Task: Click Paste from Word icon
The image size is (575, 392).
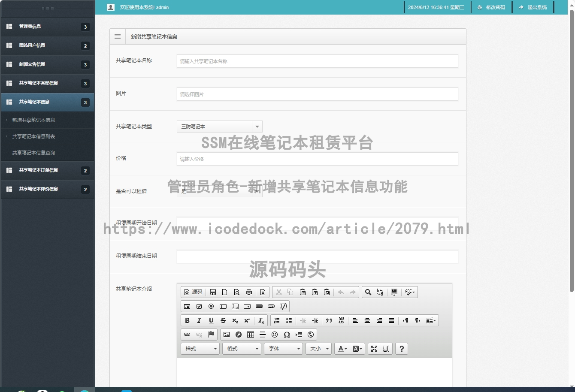Action: tap(327, 292)
